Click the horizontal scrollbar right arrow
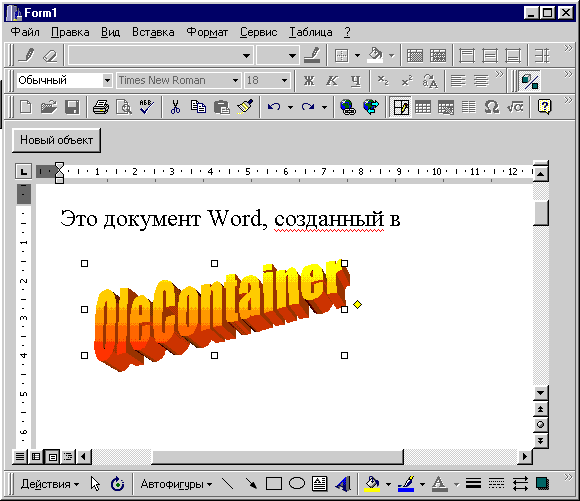Viewport: 580px width, 501px height. pyautogui.click(x=525, y=456)
